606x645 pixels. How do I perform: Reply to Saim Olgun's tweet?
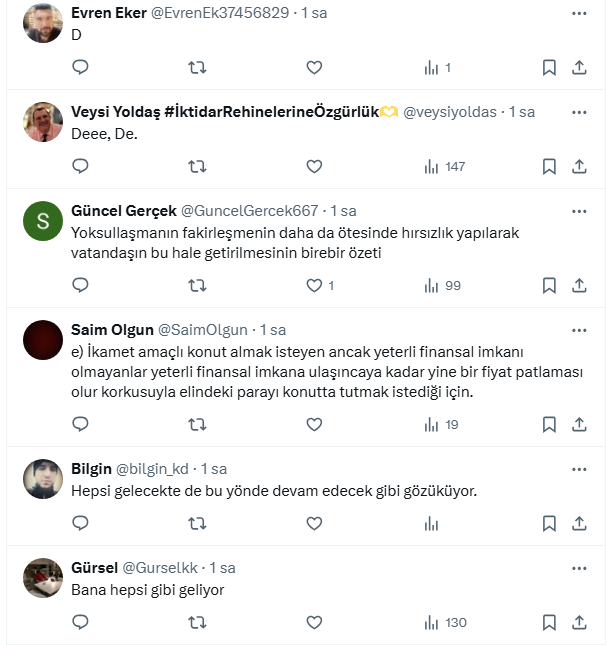81,425
